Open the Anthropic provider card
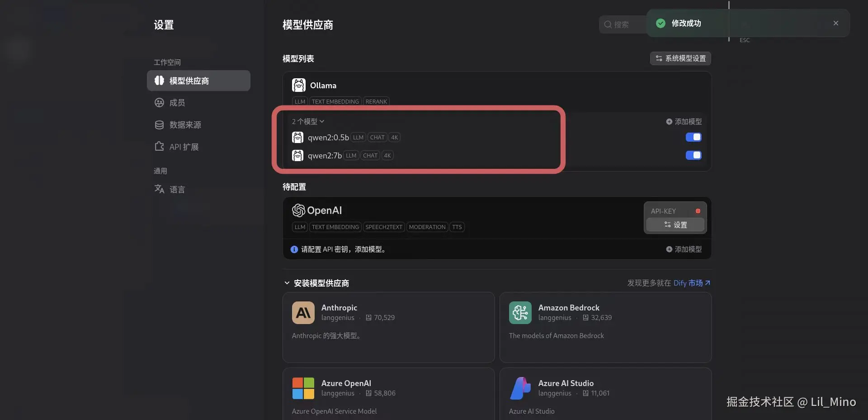Image resolution: width=868 pixels, height=420 pixels. (x=389, y=327)
